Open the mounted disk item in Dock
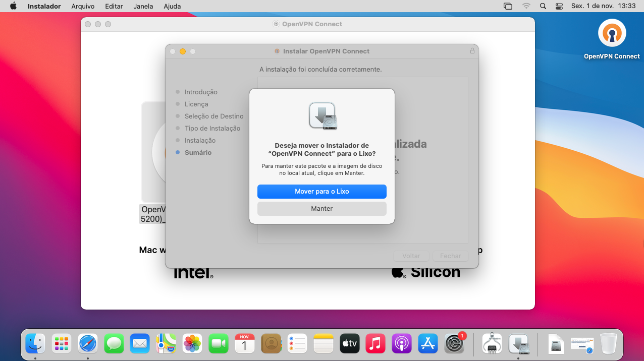Screen dimensions: 644x361 click(556, 344)
